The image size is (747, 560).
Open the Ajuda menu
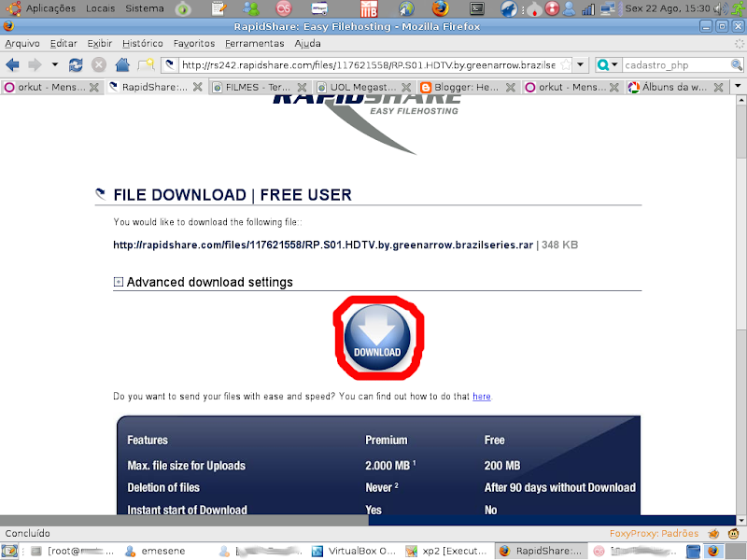pyautogui.click(x=307, y=43)
